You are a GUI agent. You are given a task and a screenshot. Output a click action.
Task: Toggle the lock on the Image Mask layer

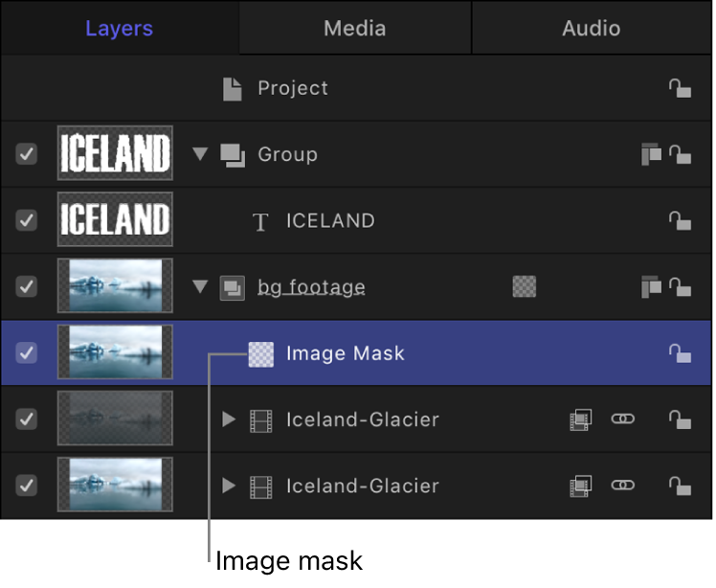pos(680,353)
